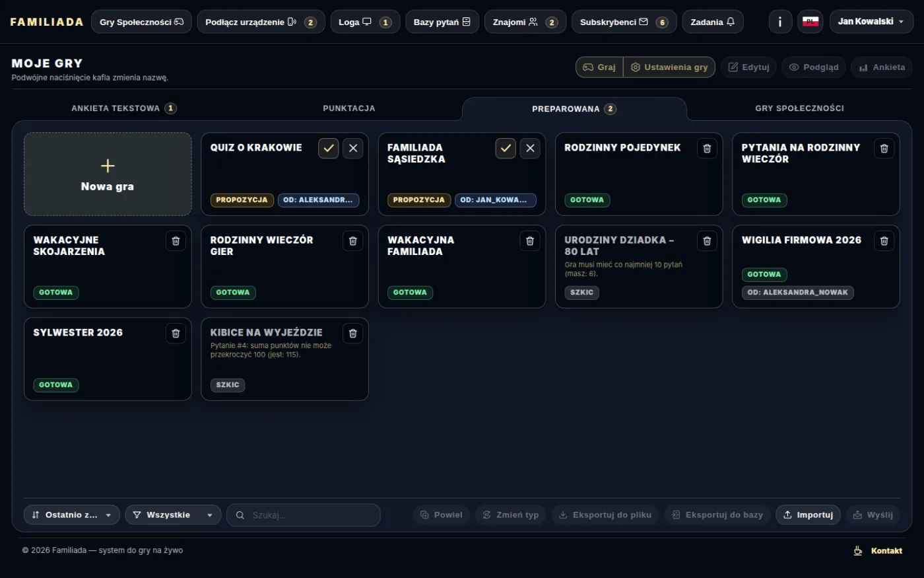924x578 pixels.
Task: Delete the Wakacyjne Skojarzenia game
Action: point(176,240)
